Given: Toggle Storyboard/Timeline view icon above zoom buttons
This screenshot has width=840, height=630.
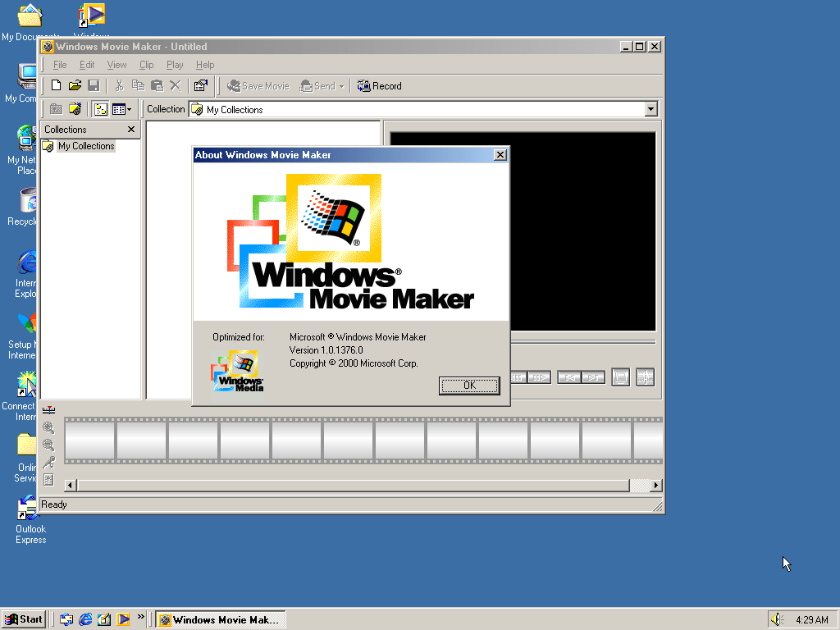Looking at the screenshot, I should pos(48,411).
